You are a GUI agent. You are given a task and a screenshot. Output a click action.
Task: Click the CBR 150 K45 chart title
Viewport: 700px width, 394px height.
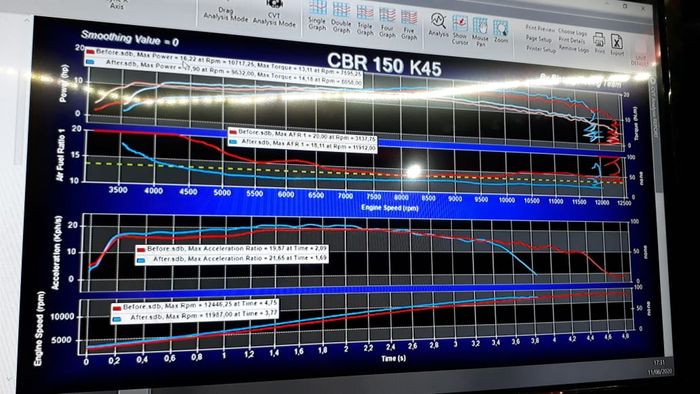pos(384,65)
